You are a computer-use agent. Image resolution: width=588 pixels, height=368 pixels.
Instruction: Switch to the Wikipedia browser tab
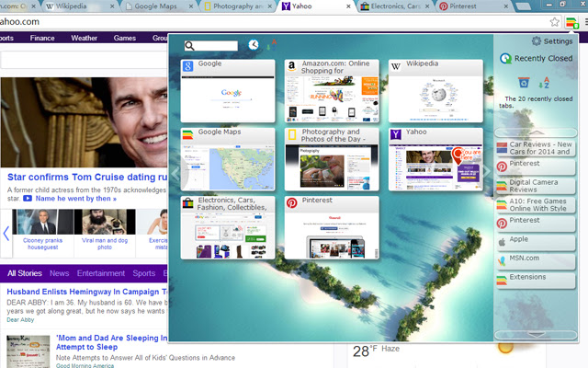tap(79, 6)
